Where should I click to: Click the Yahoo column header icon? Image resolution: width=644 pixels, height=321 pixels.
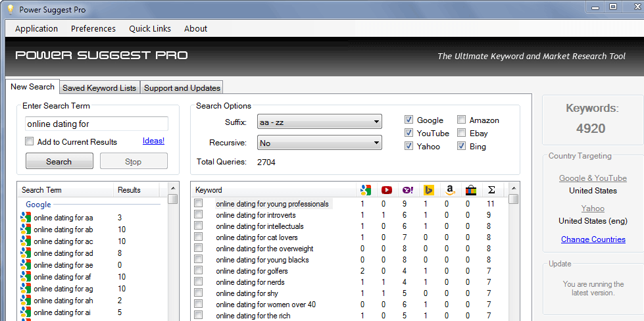point(408,190)
